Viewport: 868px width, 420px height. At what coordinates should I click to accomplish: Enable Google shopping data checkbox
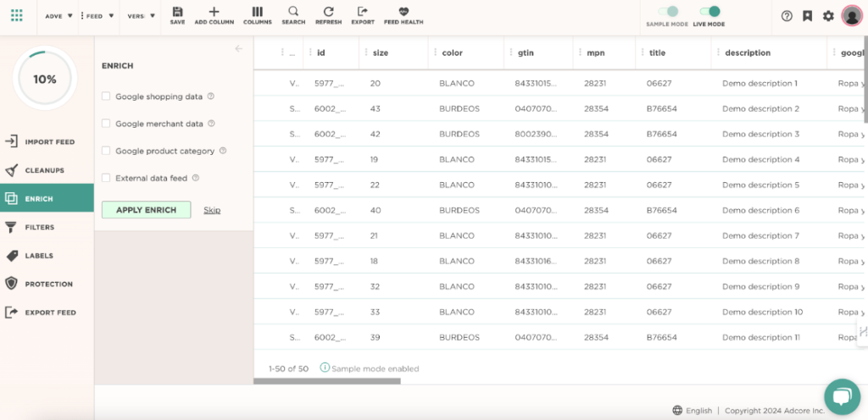(106, 97)
